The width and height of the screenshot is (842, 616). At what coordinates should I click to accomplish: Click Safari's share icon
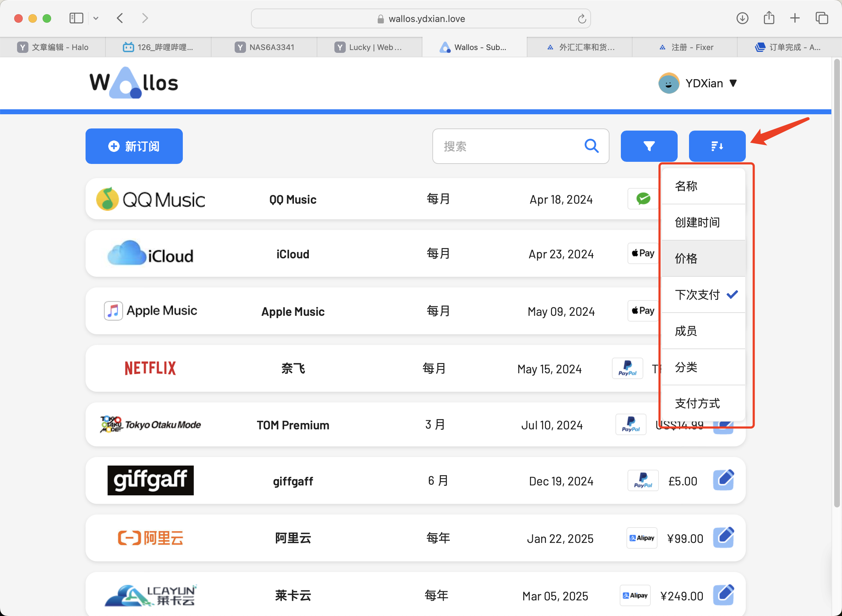[769, 17]
